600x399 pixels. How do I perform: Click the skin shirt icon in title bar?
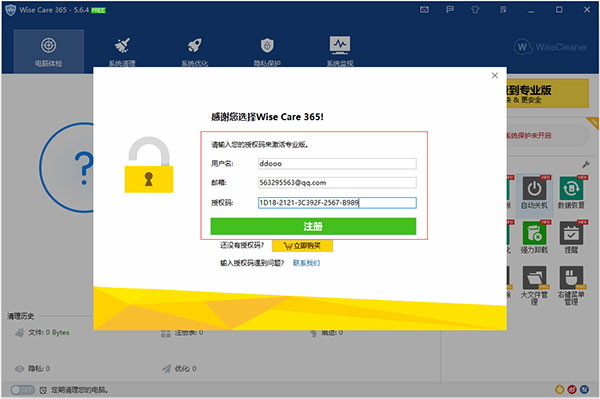475,10
